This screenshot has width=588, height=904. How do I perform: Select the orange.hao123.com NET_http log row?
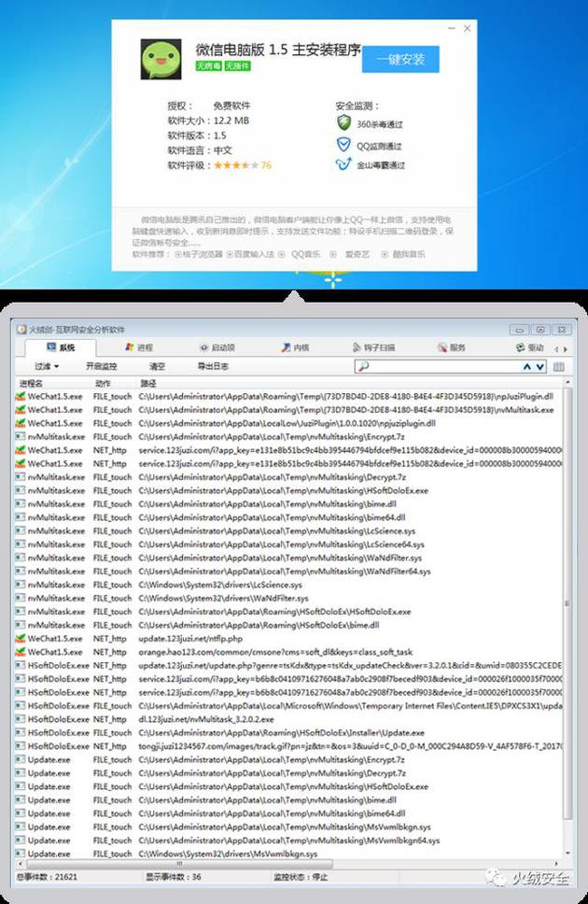pyautogui.click(x=288, y=652)
